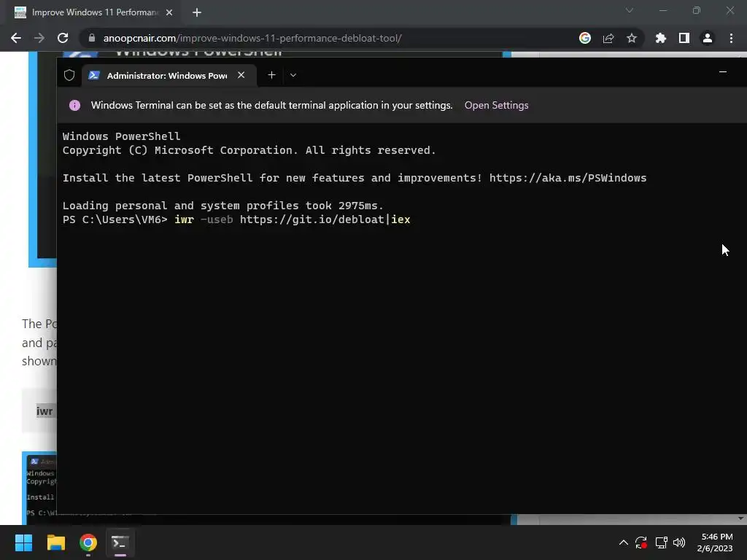Close the Improve Windows 11 Performance tab
747x560 pixels.
click(169, 12)
